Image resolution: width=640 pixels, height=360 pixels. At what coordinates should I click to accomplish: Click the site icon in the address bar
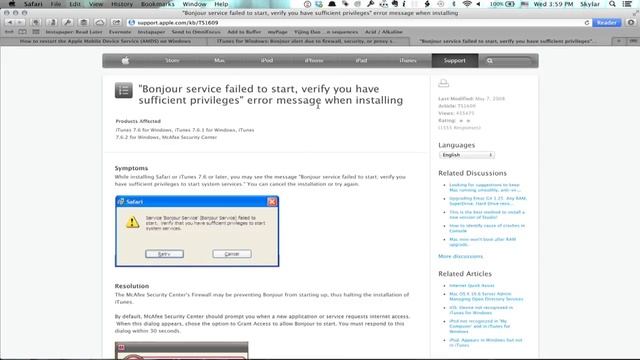pyautogui.click(x=131, y=23)
